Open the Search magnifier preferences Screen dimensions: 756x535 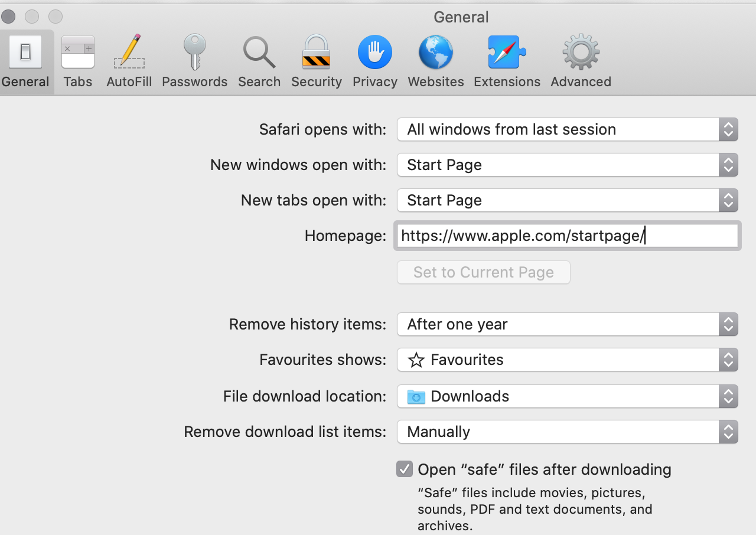(x=259, y=62)
